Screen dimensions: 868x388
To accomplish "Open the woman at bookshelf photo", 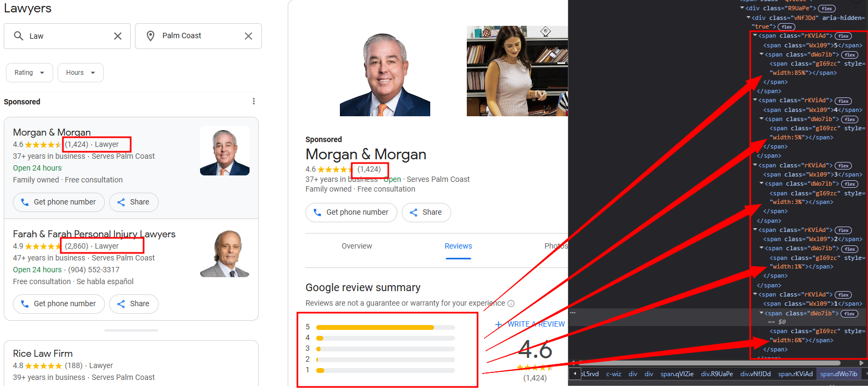I will [x=517, y=71].
